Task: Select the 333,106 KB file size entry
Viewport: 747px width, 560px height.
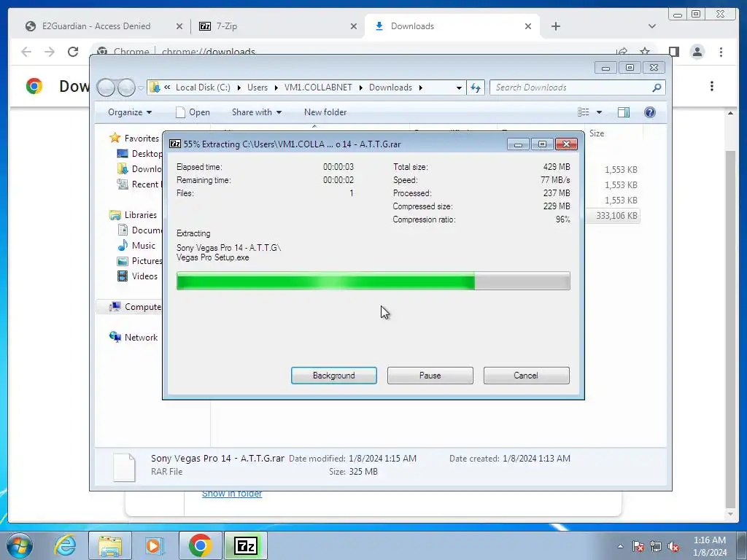Action: (616, 216)
